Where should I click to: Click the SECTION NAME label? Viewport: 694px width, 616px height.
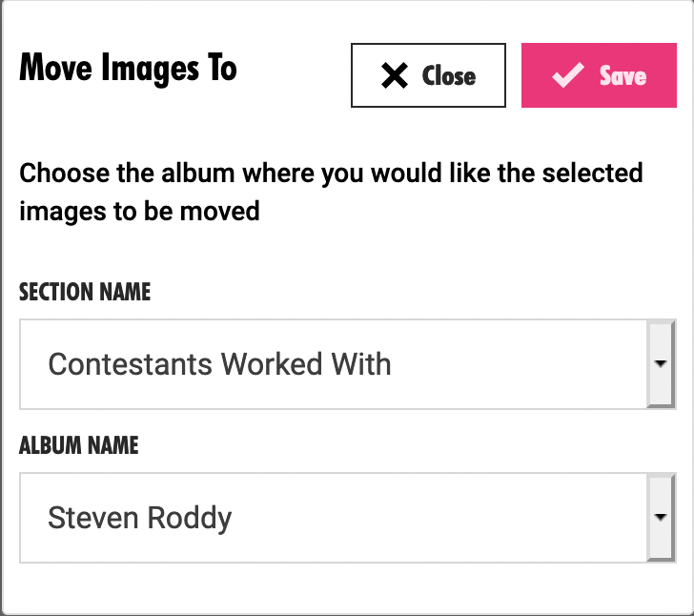click(85, 292)
